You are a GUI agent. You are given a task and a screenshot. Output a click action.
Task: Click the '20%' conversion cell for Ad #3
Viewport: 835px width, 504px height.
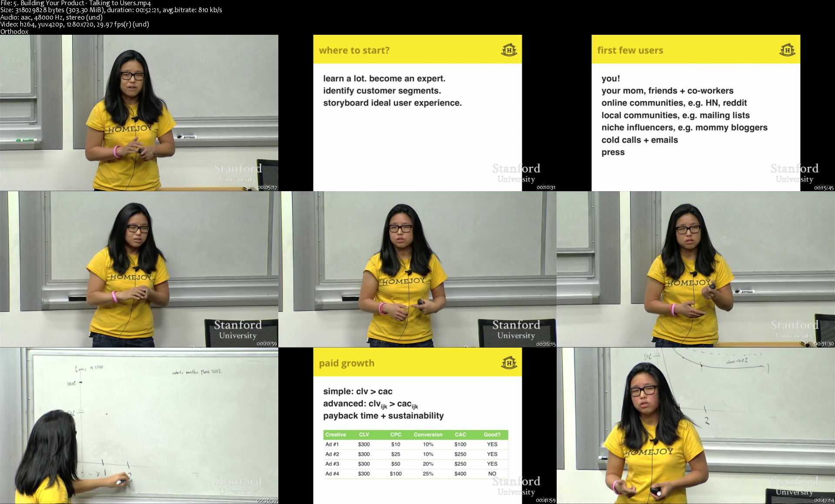(x=428, y=464)
